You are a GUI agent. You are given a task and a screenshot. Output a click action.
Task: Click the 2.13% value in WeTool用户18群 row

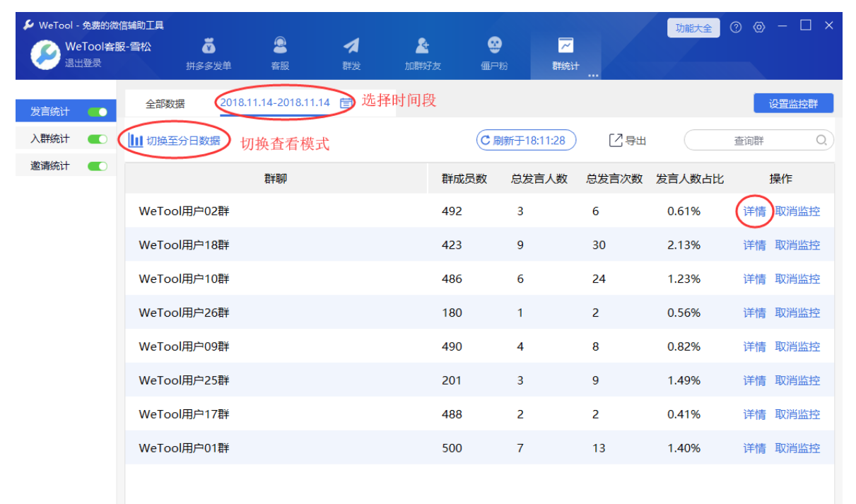[684, 245]
